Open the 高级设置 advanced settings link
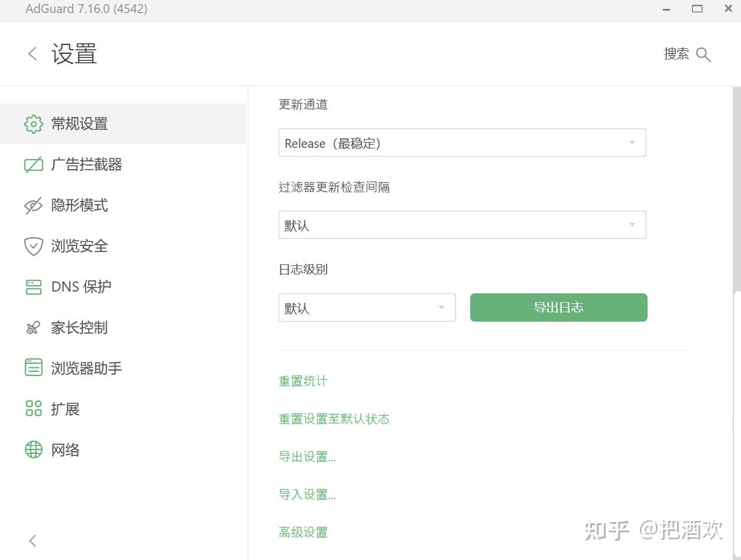 [x=303, y=533]
